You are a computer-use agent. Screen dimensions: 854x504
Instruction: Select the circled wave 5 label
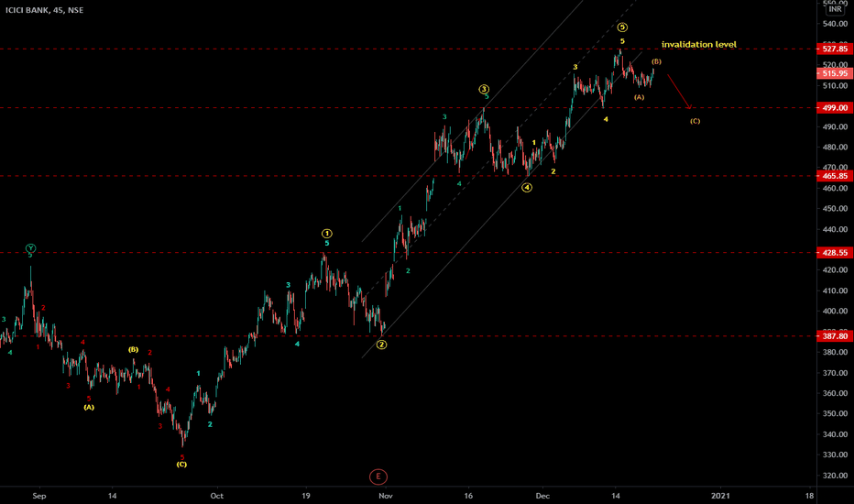point(622,27)
